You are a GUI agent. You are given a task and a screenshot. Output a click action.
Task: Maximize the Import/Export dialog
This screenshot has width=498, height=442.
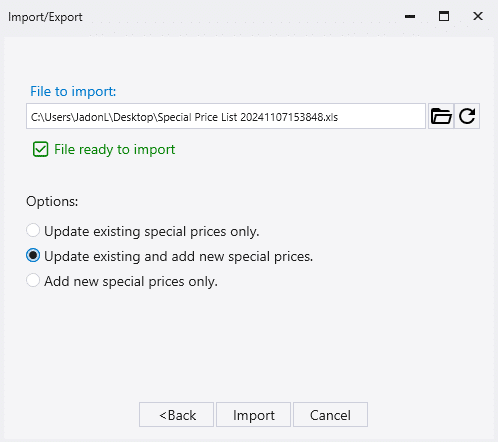click(x=444, y=16)
